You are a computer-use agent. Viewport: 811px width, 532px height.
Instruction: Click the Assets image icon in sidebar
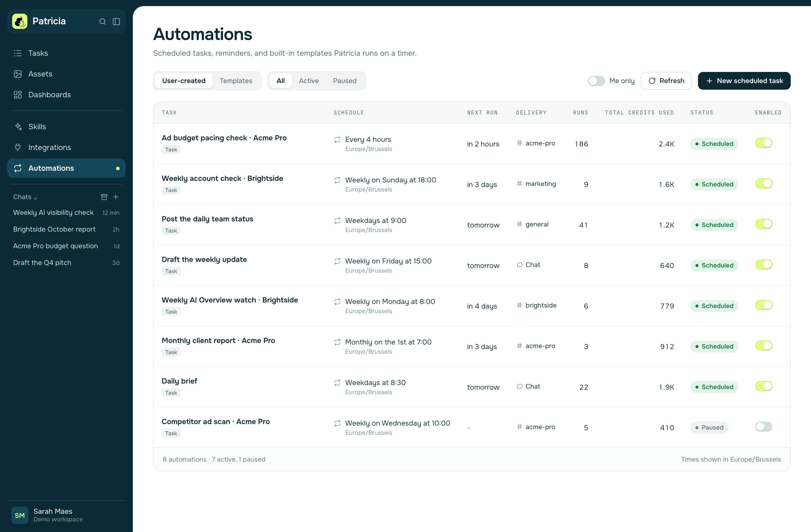[18, 74]
